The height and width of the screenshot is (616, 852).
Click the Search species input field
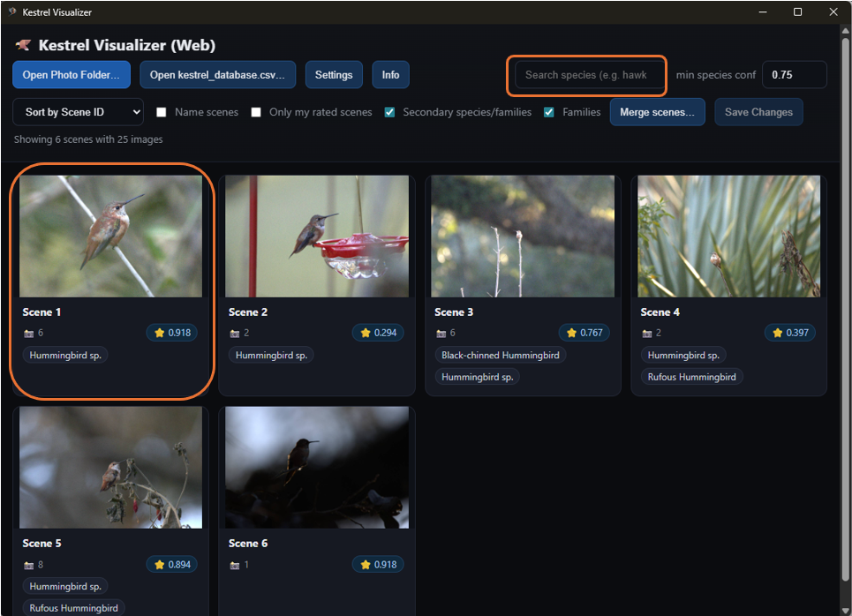click(x=586, y=76)
